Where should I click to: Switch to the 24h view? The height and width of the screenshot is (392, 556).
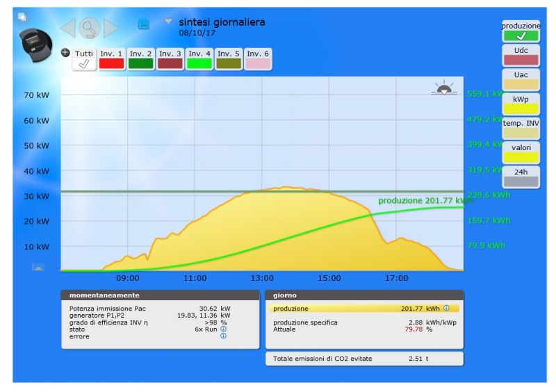click(521, 177)
